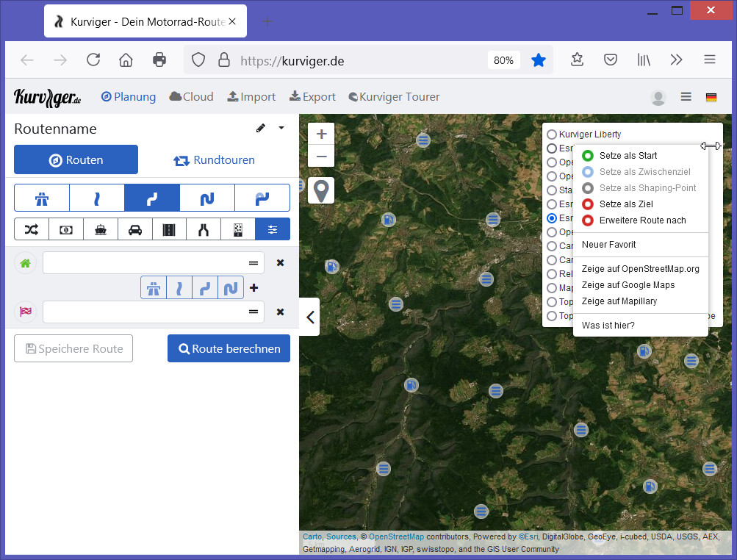Image resolution: width=737 pixels, height=560 pixels.
Task: Choose Zeige auf OpenStreetMap.org
Action: [641, 269]
